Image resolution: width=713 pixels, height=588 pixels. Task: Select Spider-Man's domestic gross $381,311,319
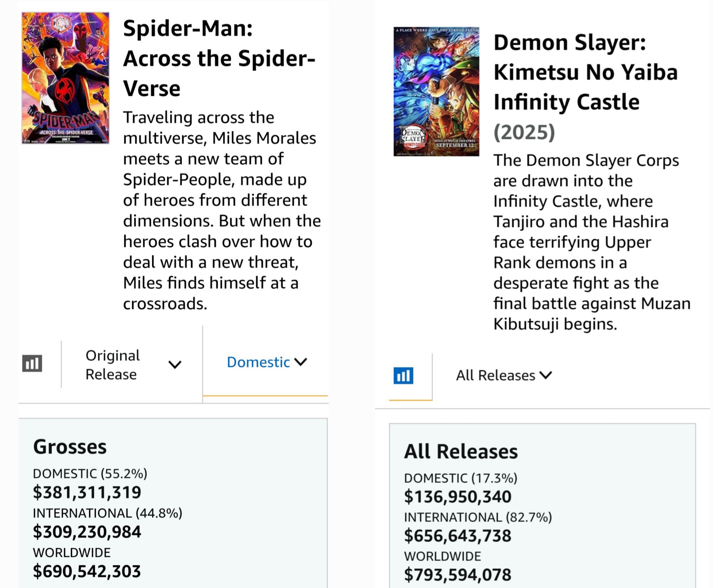87,492
